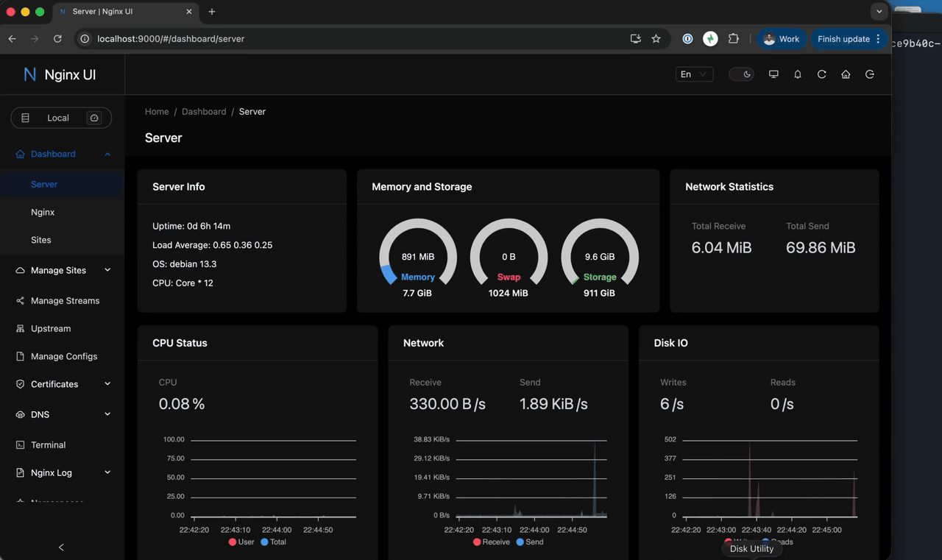Collapse sidebar with left arrow
The height and width of the screenshot is (560, 942).
61,547
